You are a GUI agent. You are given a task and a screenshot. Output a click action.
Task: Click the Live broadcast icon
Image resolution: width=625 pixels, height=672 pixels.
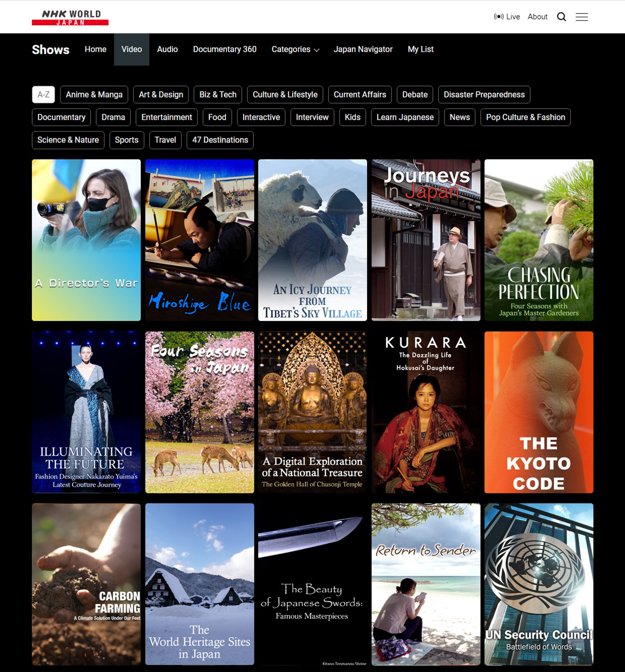(x=499, y=17)
